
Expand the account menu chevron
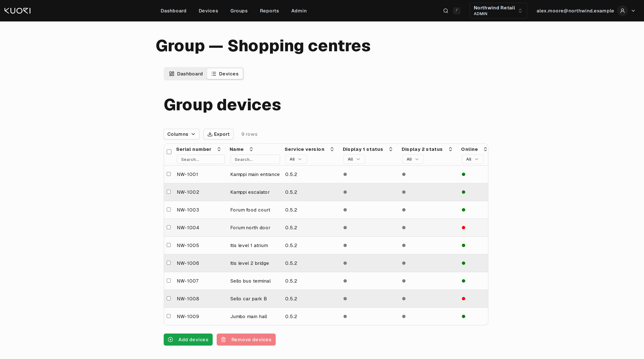633,11
